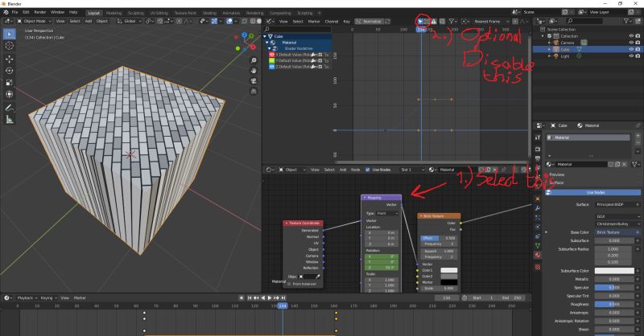644x336 pixels.
Task: Open the timeline Playback popover
Action: (27, 298)
